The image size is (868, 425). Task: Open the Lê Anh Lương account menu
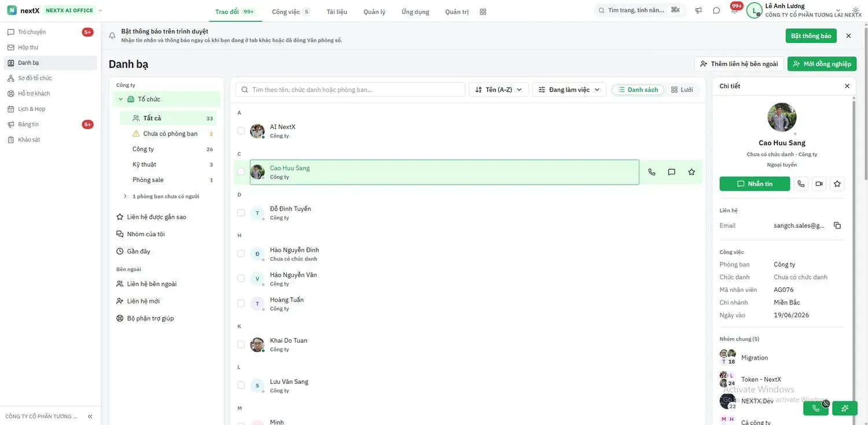(x=804, y=10)
